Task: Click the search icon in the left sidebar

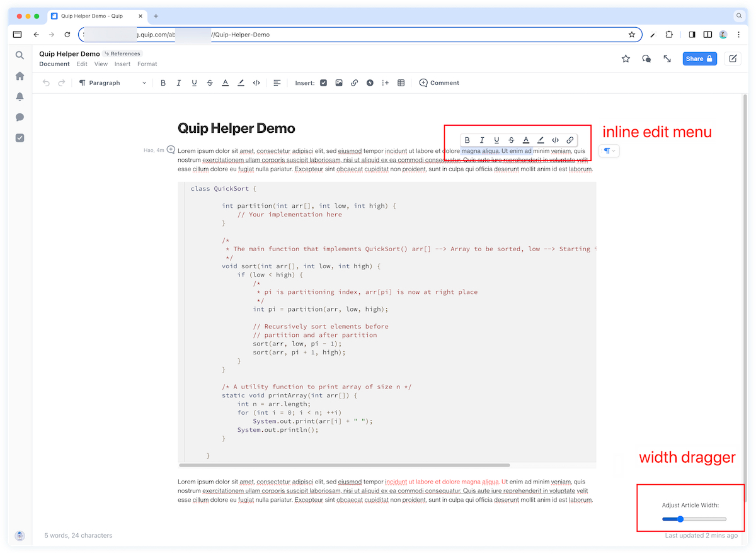Action: click(20, 55)
